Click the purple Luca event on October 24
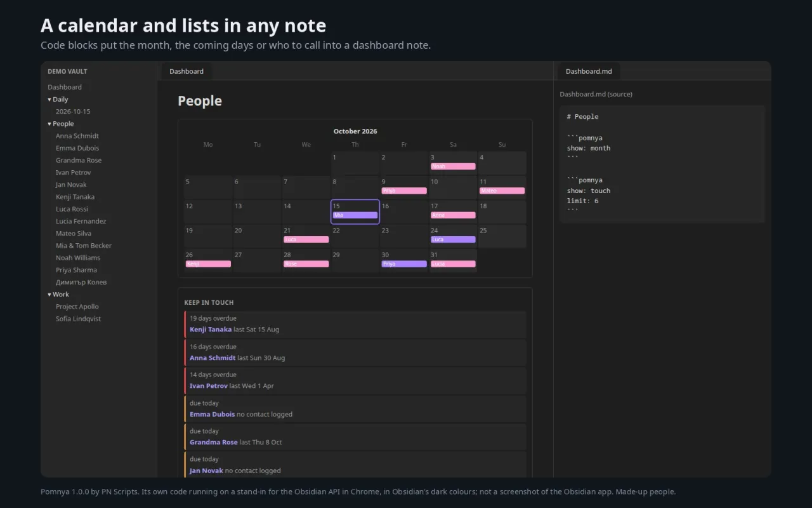Screen dimensions: 812x508 (x=453, y=239)
